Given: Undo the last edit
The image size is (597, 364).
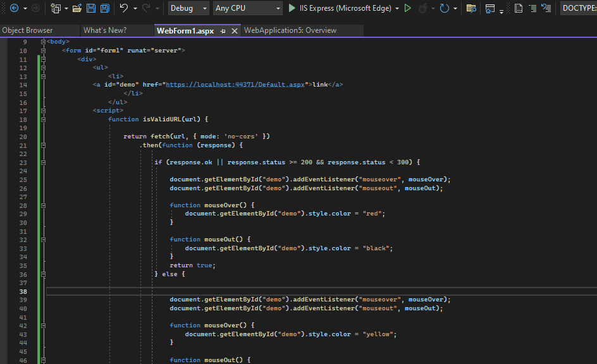Looking at the screenshot, I should [124, 8].
